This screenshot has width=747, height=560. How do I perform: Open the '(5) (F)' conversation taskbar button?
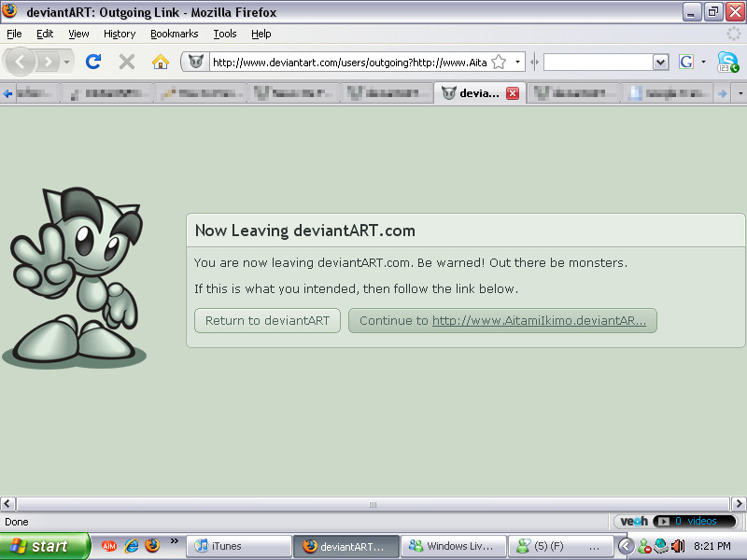[x=561, y=546]
